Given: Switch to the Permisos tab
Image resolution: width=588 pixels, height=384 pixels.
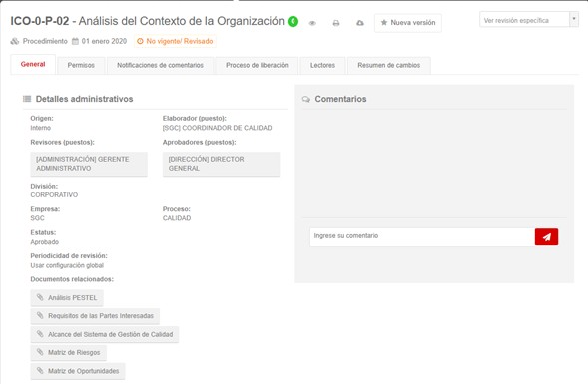Looking at the screenshot, I should tap(81, 65).
